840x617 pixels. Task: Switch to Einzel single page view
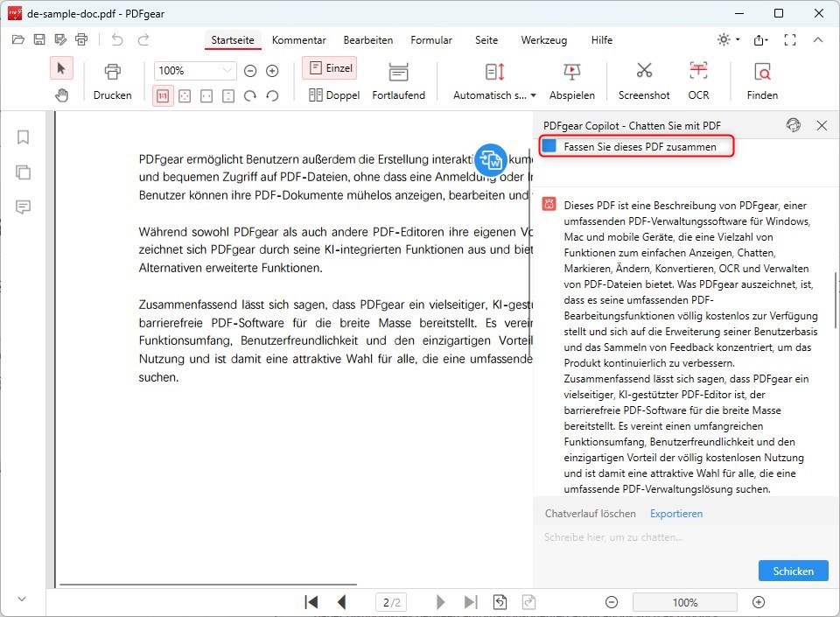(330, 68)
